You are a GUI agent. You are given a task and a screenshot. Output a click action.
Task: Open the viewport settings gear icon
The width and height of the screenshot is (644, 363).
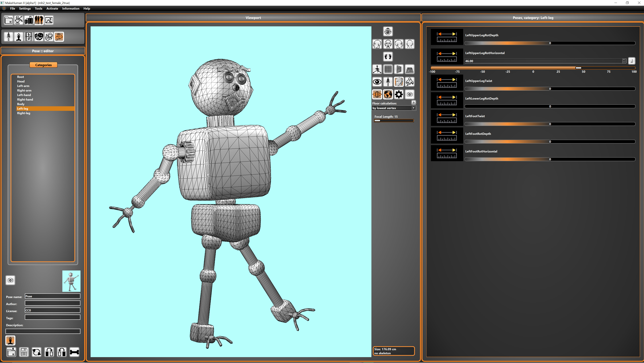399,94
